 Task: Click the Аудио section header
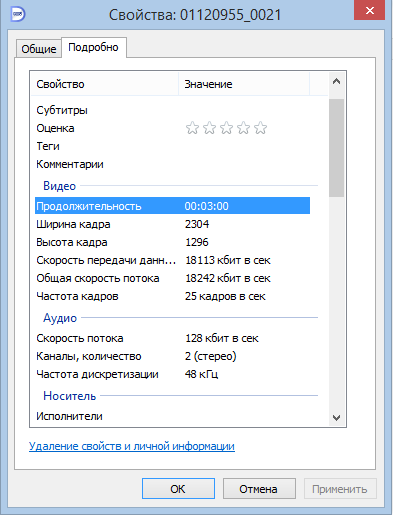coord(60,318)
